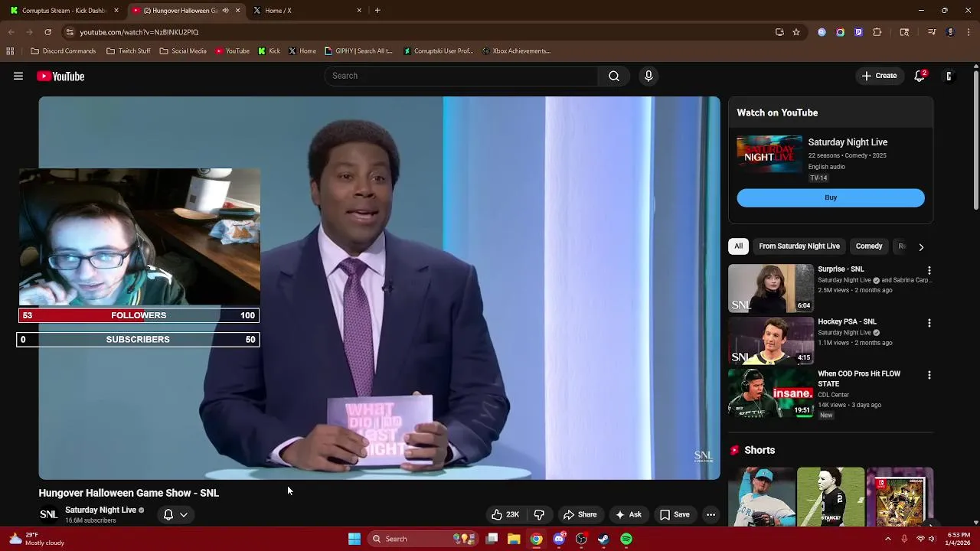Open the Twitch extension icon in toolbar

(858, 32)
